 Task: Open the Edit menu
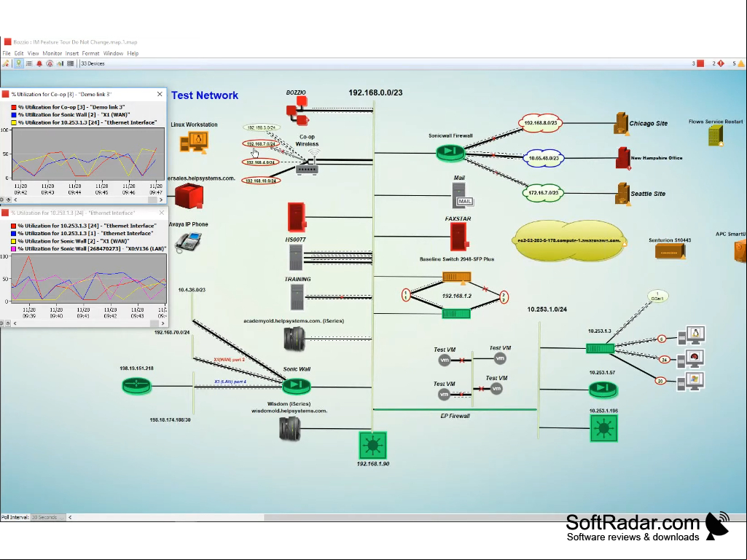[19, 53]
